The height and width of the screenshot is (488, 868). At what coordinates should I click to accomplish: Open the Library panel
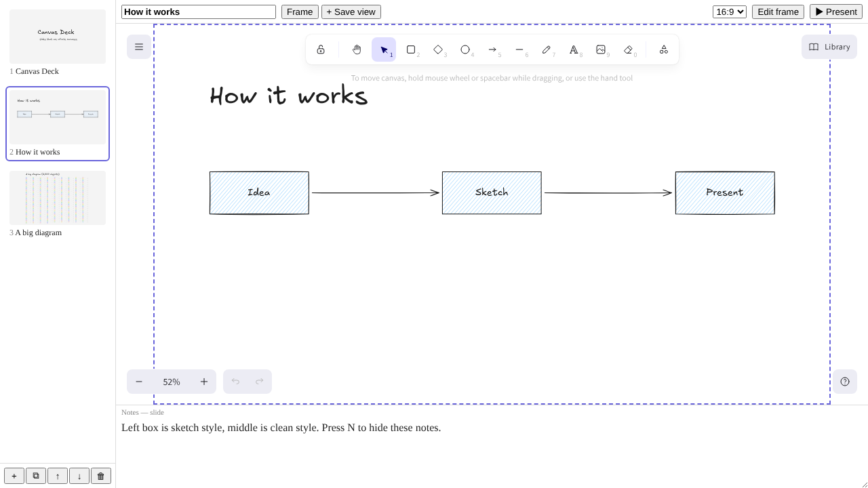829,47
